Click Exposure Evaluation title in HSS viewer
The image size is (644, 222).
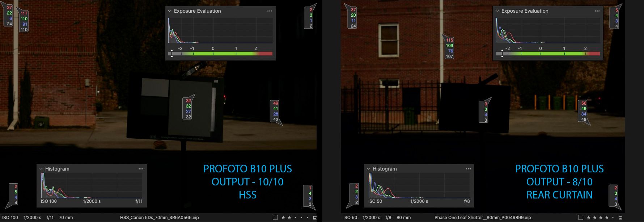198,11
